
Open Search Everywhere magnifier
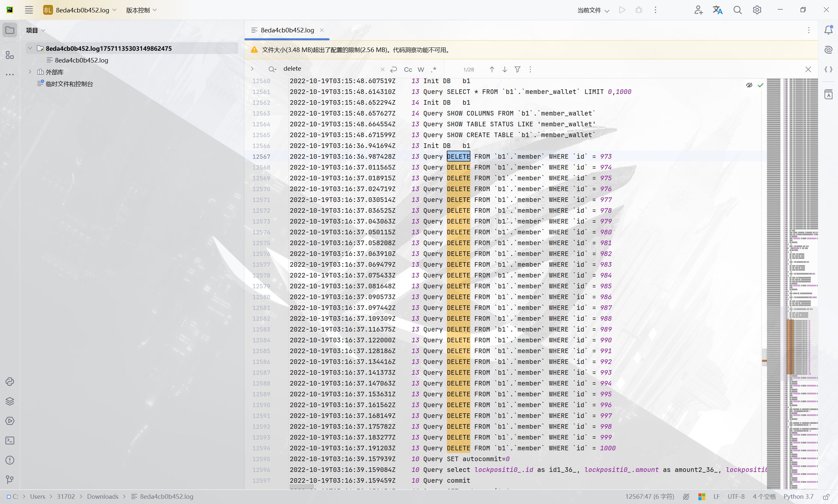click(738, 10)
